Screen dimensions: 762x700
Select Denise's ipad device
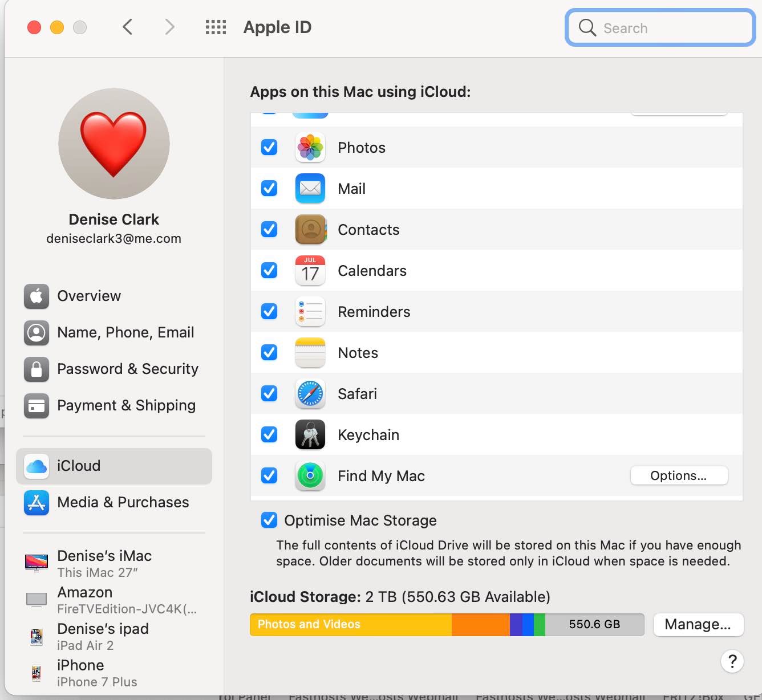pos(114,636)
